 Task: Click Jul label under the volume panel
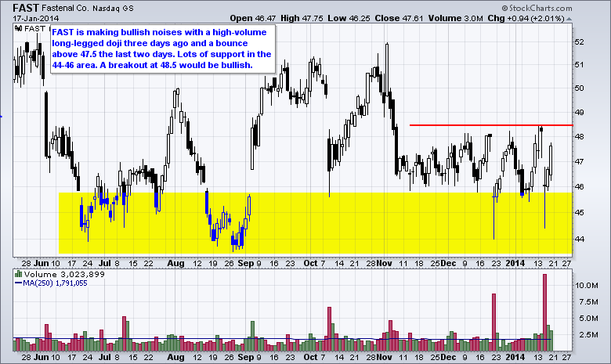click(104, 357)
